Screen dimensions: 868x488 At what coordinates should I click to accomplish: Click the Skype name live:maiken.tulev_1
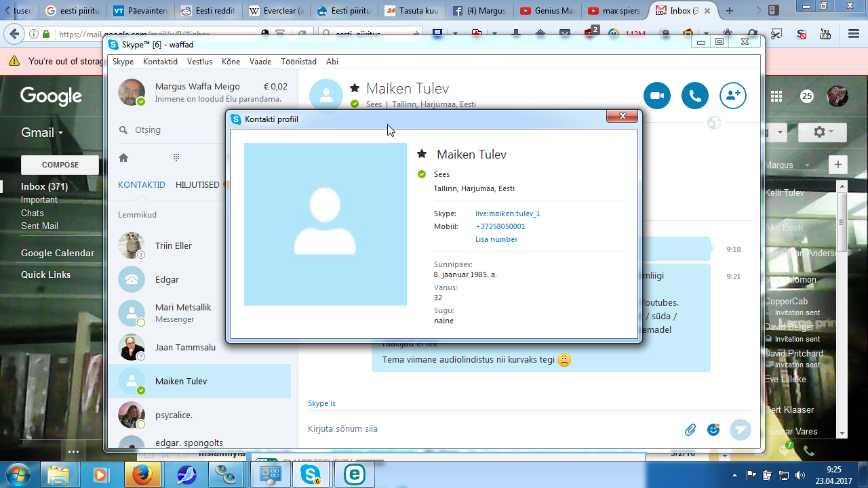[x=508, y=213]
